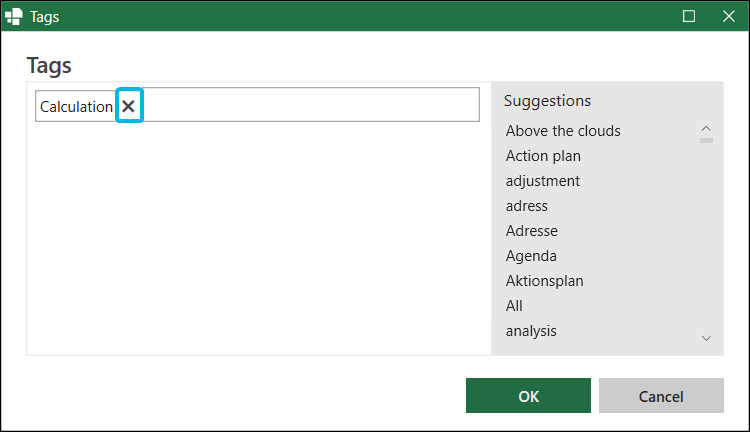Choose the "adjustment" suggested tag
Screen dimensions: 750x432
(x=542, y=181)
